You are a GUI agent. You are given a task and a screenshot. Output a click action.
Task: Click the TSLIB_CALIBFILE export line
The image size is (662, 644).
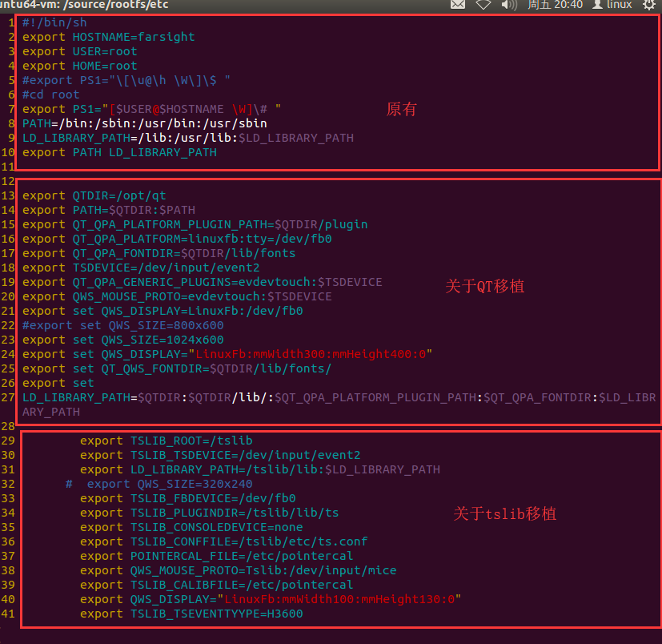217,585
